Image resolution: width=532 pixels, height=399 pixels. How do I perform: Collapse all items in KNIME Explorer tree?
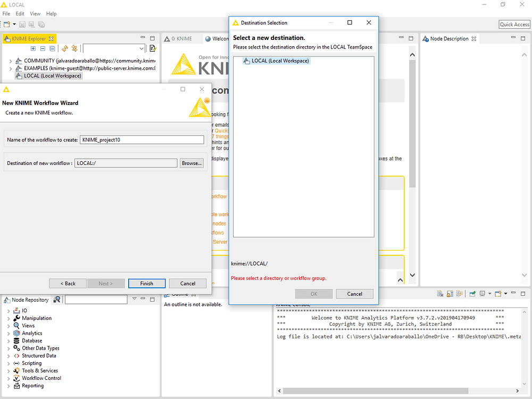point(43,48)
